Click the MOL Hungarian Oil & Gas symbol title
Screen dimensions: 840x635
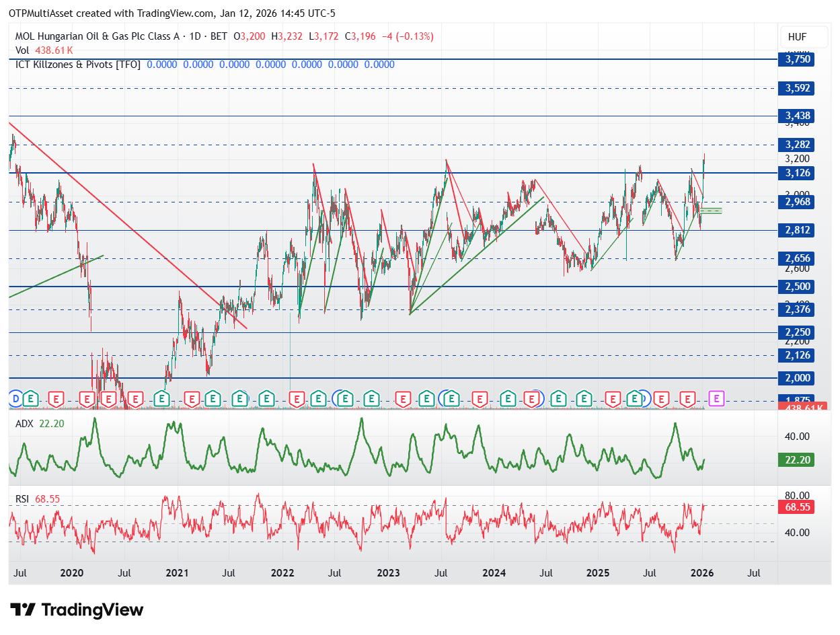(x=98, y=36)
